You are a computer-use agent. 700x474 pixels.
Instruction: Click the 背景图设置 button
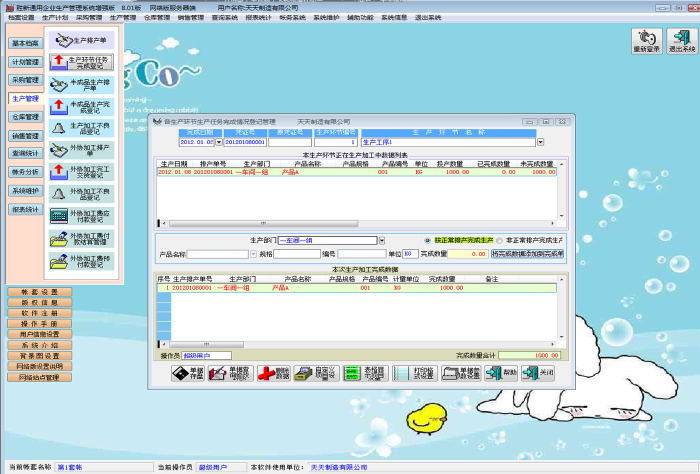(40, 356)
